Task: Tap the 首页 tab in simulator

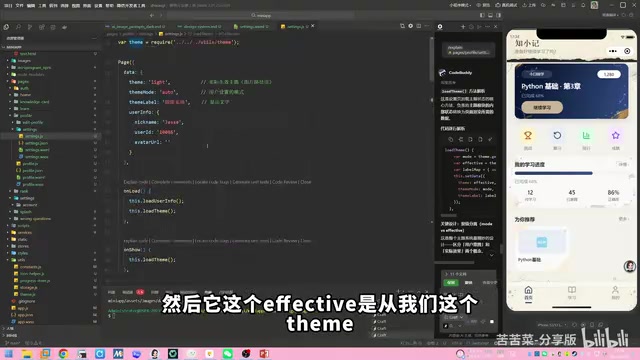Action: click(x=528, y=293)
